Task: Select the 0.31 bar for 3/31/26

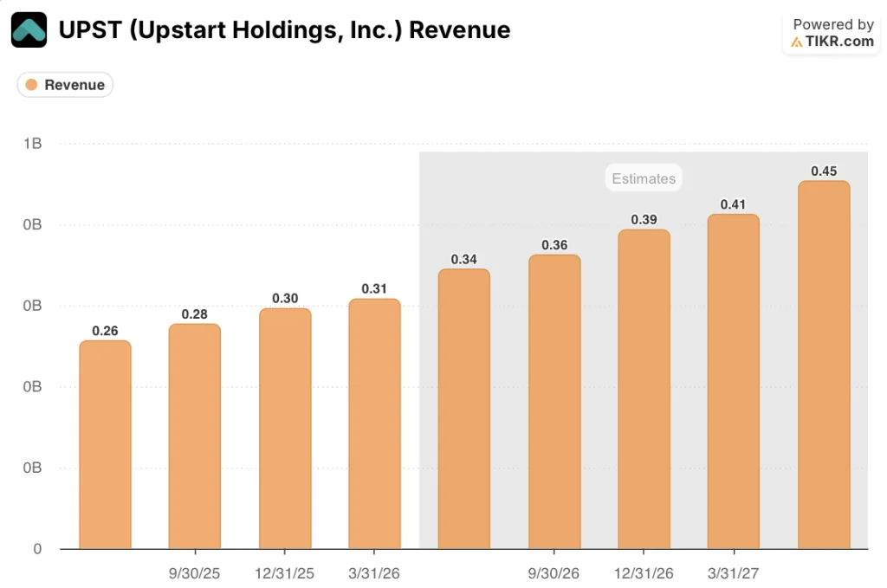Action: pos(374,423)
